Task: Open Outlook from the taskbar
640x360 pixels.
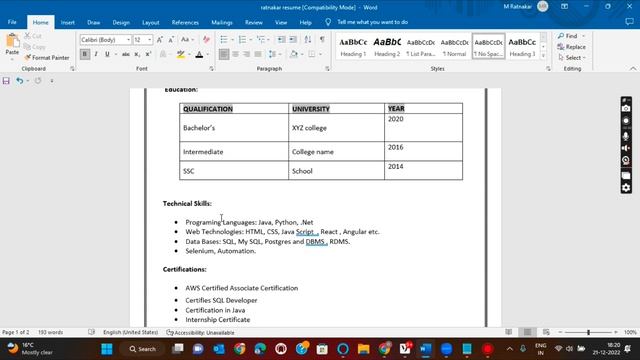Action: pos(219,349)
